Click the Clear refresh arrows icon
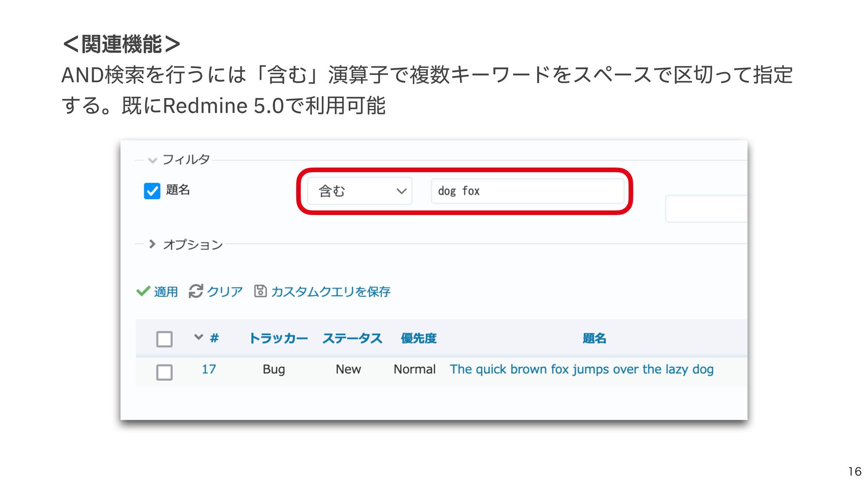868x488 pixels. [x=196, y=291]
